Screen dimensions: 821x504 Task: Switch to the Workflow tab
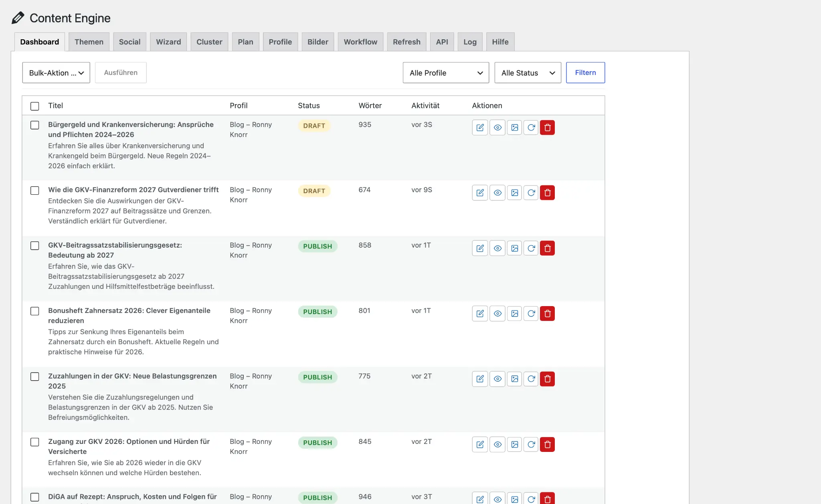(360, 42)
